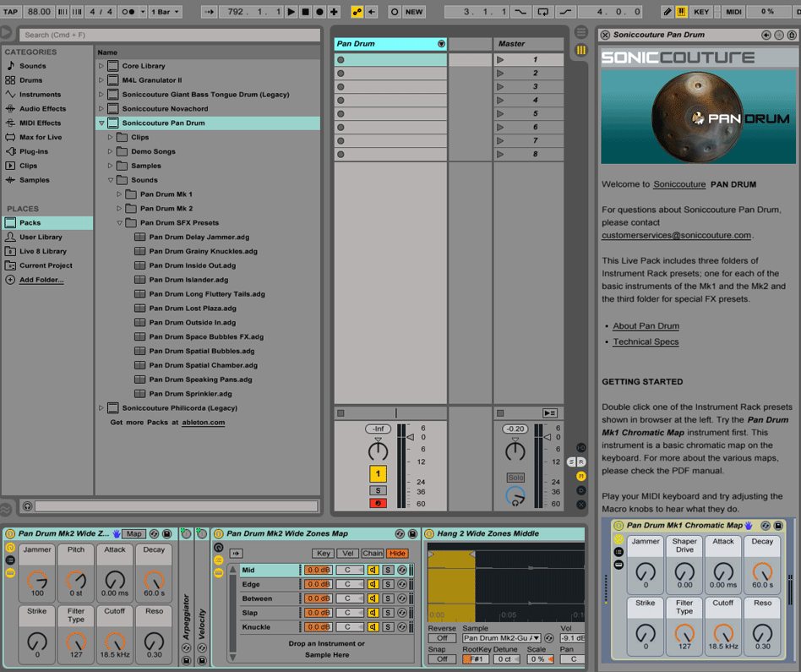Select MIDI Effects category
This screenshot has height=672, width=801.
tap(40, 123)
